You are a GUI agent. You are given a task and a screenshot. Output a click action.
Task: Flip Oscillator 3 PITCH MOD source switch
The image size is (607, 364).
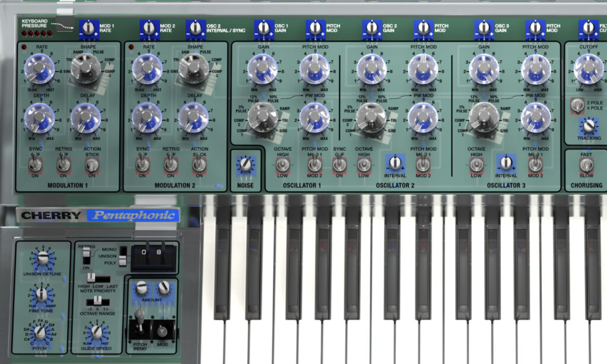pos(535,164)
